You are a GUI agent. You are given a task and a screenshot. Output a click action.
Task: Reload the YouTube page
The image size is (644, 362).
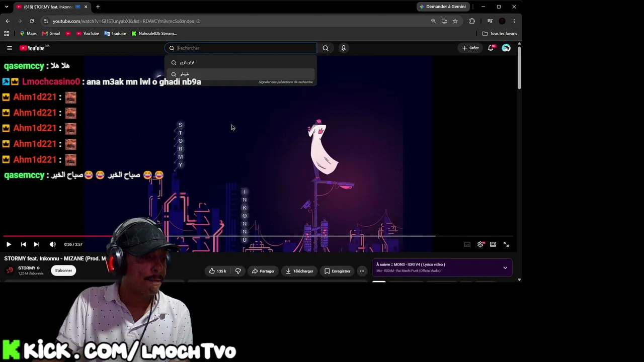click(x=32, y=21)
